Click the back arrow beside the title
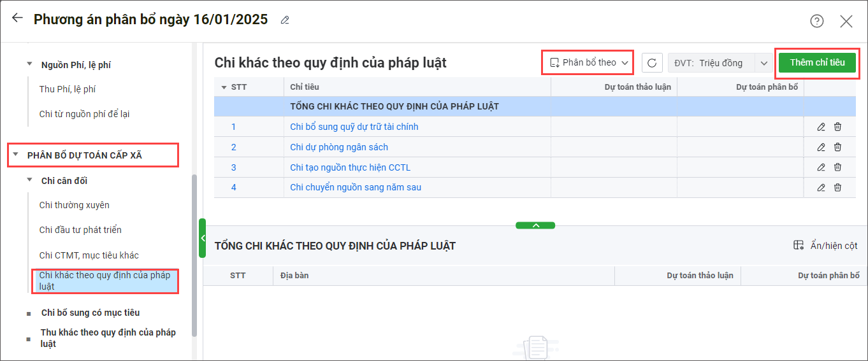Viewport: 868px width, 361px height. [x=17, y=18]
